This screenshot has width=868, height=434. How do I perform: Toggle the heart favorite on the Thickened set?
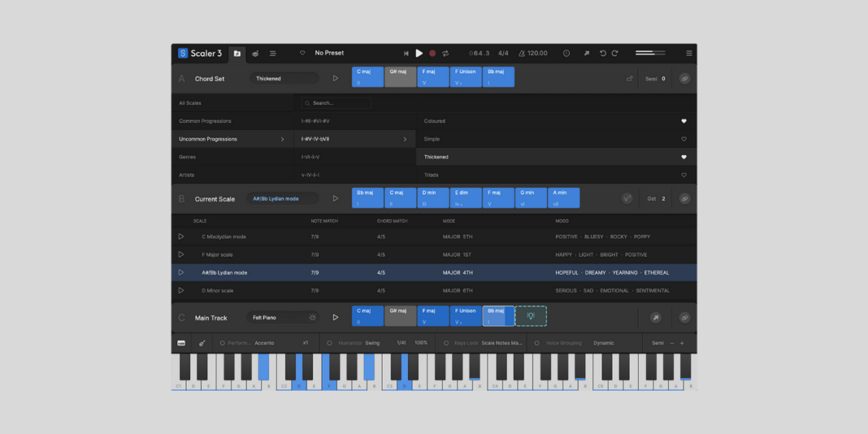(x=683, y=157)
